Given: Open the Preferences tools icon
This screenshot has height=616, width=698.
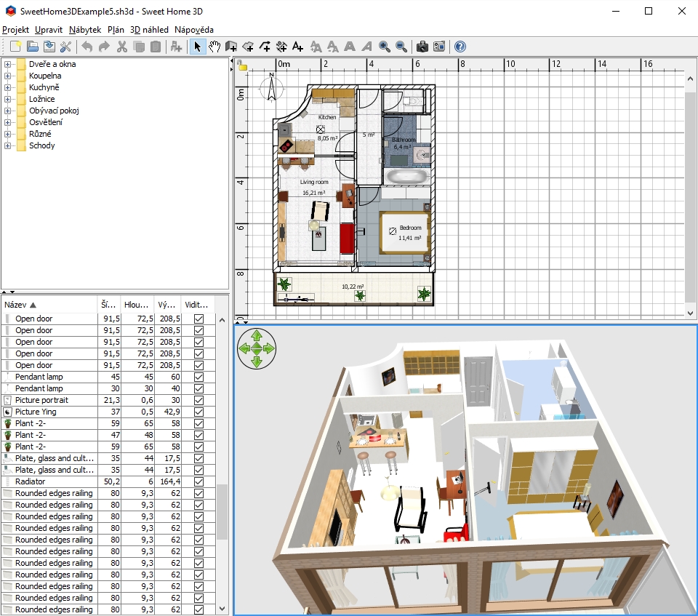Looking at the screenshot, I should [x=65, y=47].
